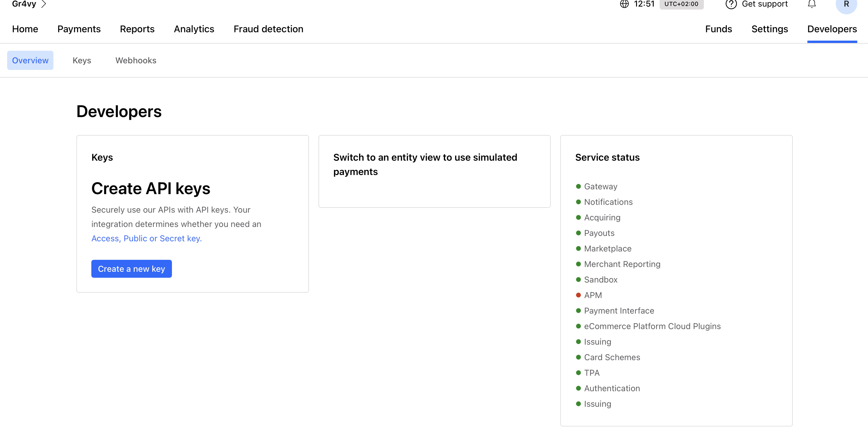The width and height of the screenshot is (868, 439).
Task: Switch to the Keys tab
Action: coord(82,60)
